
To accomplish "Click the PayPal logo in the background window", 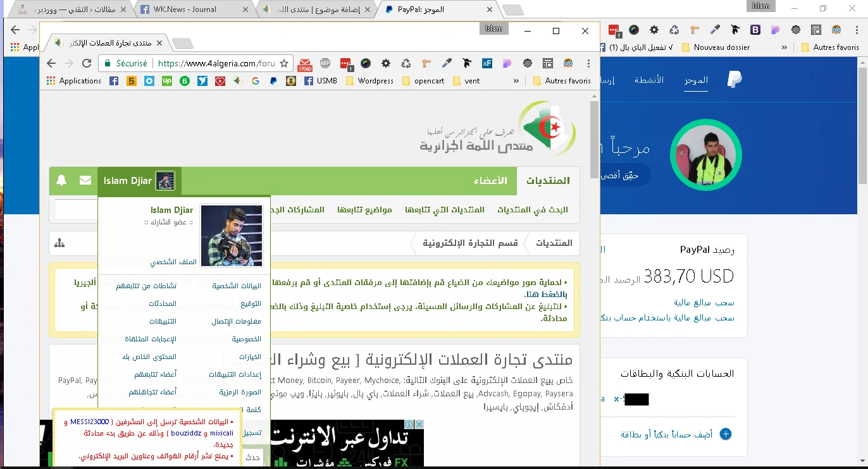I will (x=734, y=80).
